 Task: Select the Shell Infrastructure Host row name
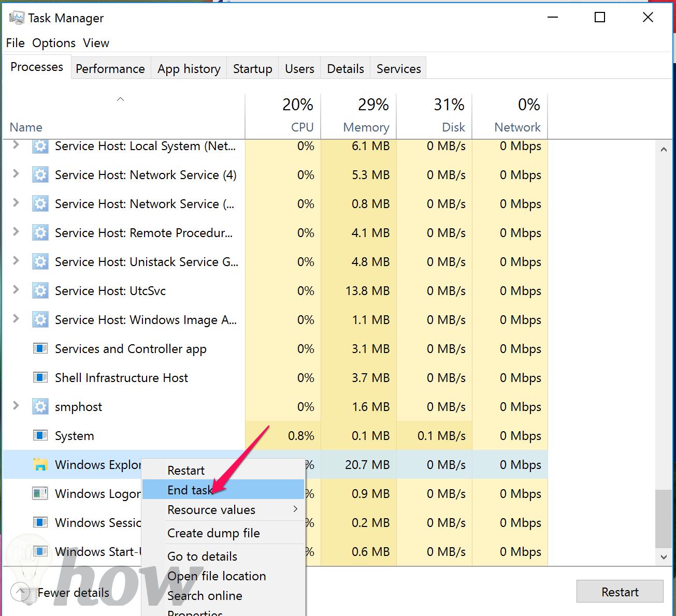[121, 378]
